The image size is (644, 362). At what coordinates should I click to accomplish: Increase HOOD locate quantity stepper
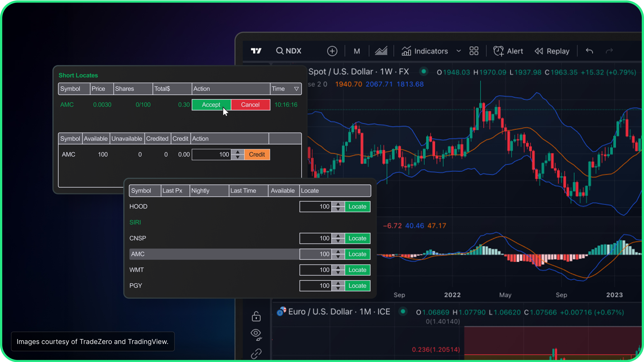click(338, 204)
